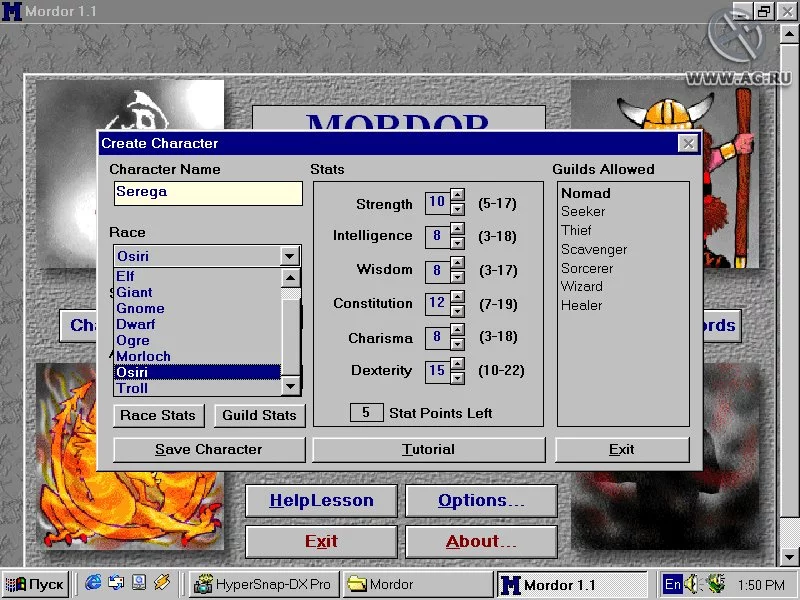Click the Start (Пуск) button
This screenshot has width=800, height=600.
pyautogui.click(x=35, y=584)
